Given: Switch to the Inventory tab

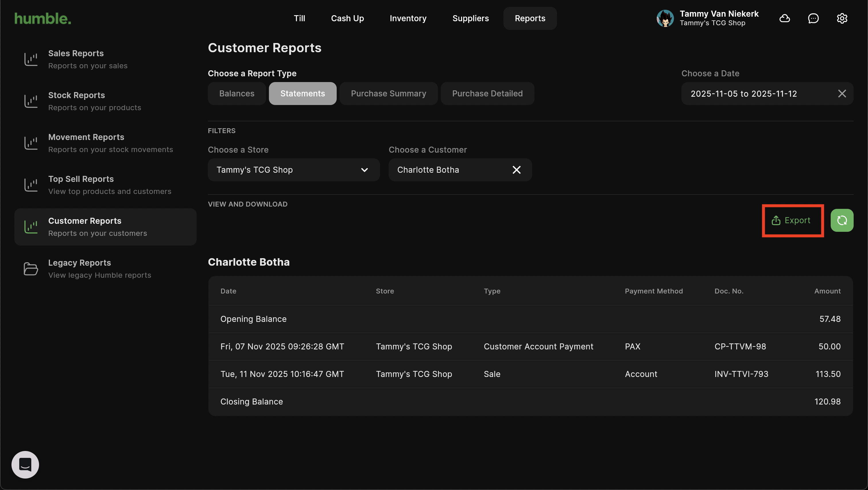Looking at the screenshot, I should 408,18.
